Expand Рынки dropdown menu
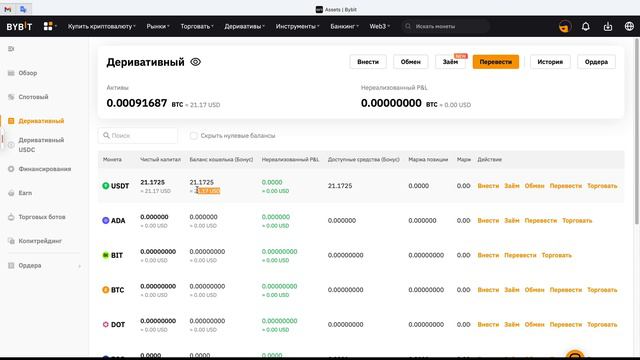 coord(158,27)
